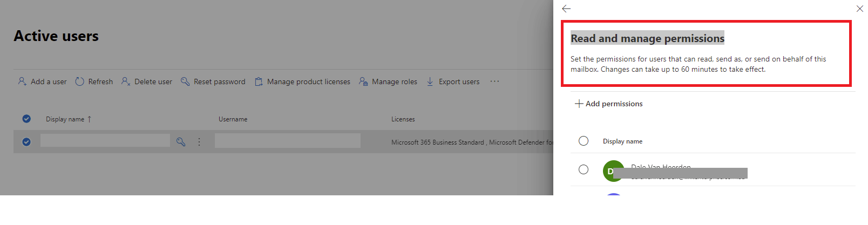
Task: Click the Add a user icon
Action: click(x=22, y=81)
